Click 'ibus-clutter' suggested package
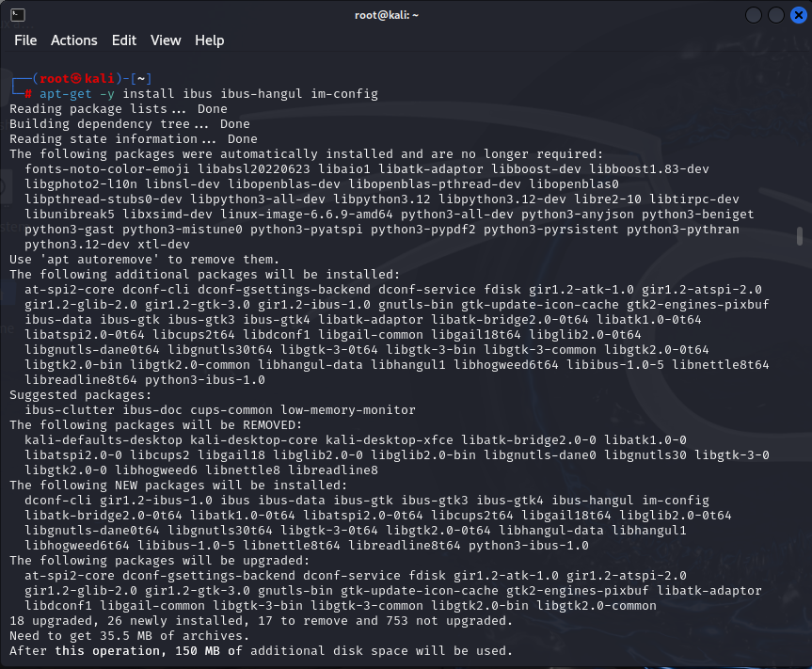This screenshot has width=812, height=669. click(x=70, y=409)
